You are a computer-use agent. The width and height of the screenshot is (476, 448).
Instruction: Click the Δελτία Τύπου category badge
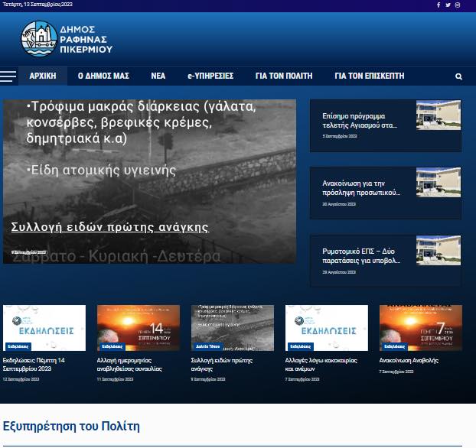point(207,346)
